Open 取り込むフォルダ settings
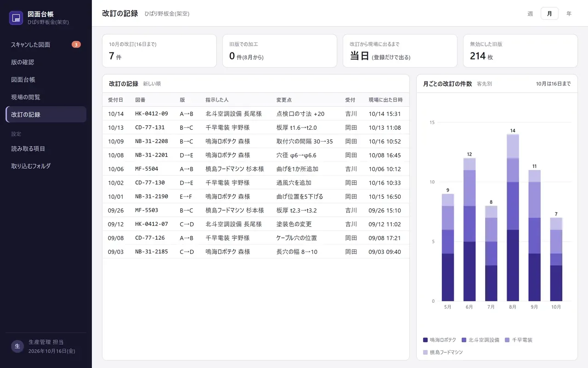Viewport: 588px width, 368px height. (46, 166)
